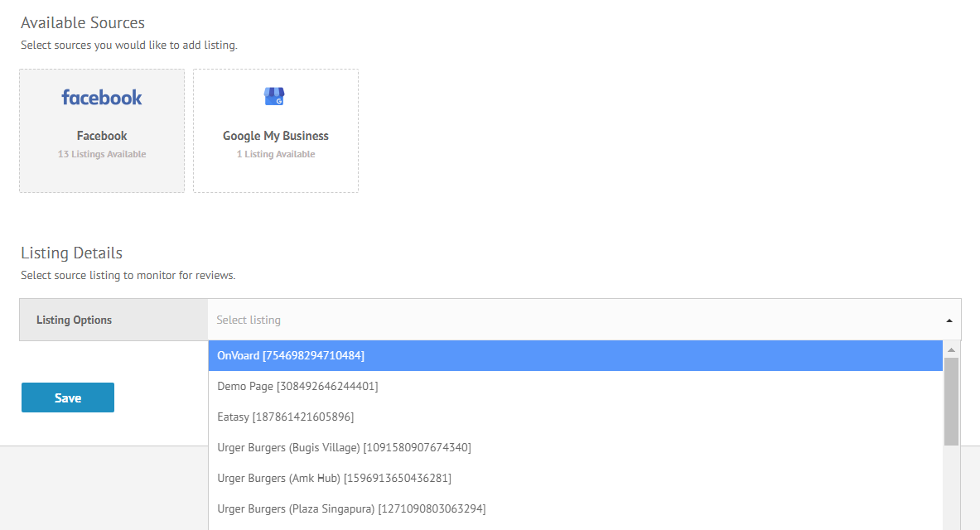This screenshot has width=980, height=530.
Task: Choose OnVoard [754698294710484] listing
Action: (575, 355)
